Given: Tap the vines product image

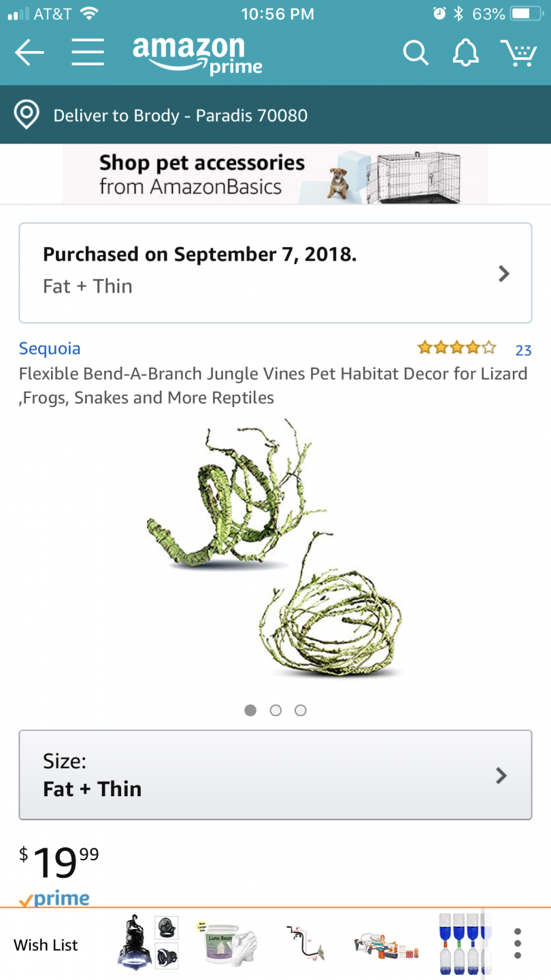Looking at the screenshot, I should [x=275, y=551].
